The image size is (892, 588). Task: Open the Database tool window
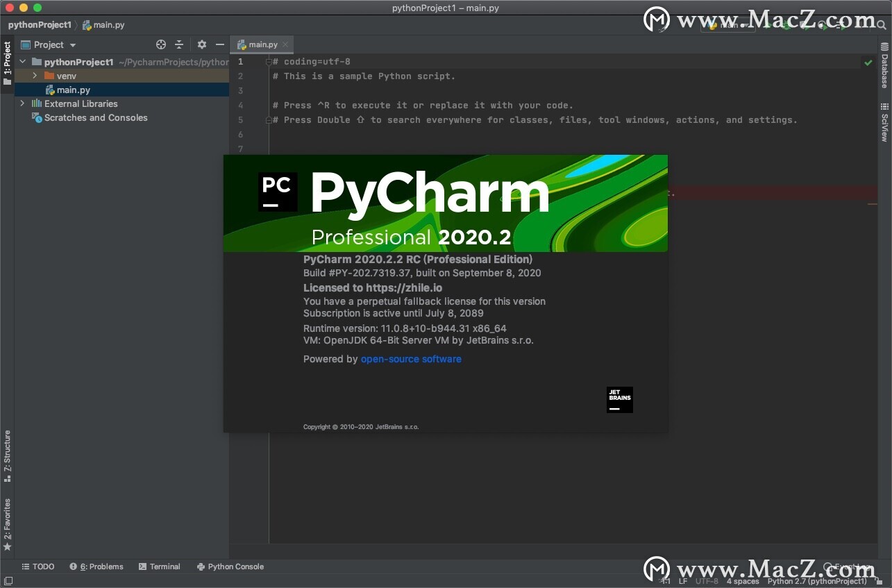point(884,65)
